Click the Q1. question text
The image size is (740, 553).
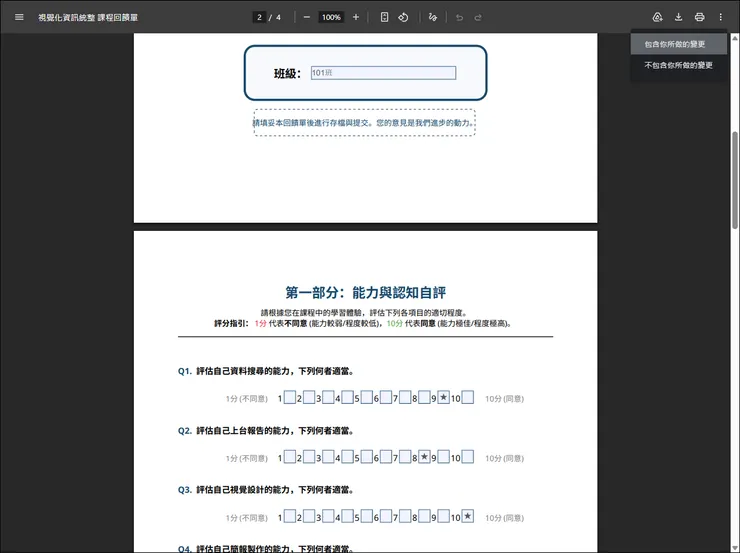pos(266,371)
